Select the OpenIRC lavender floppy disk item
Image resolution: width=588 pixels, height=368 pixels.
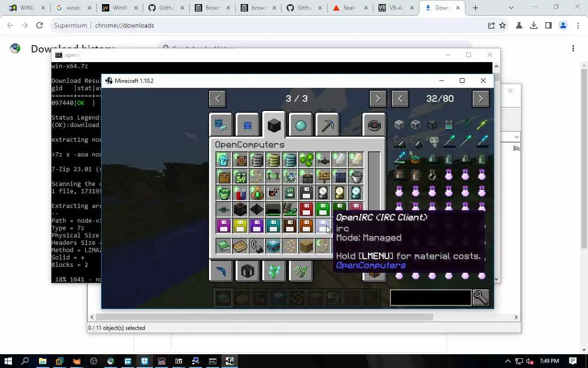322,226
